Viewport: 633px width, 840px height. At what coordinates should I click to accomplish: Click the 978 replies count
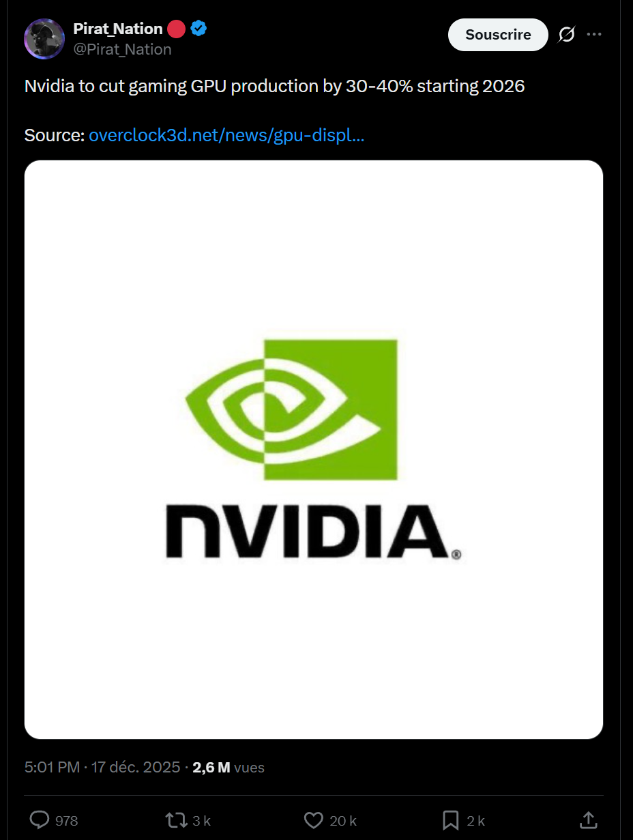coord(66,821)
